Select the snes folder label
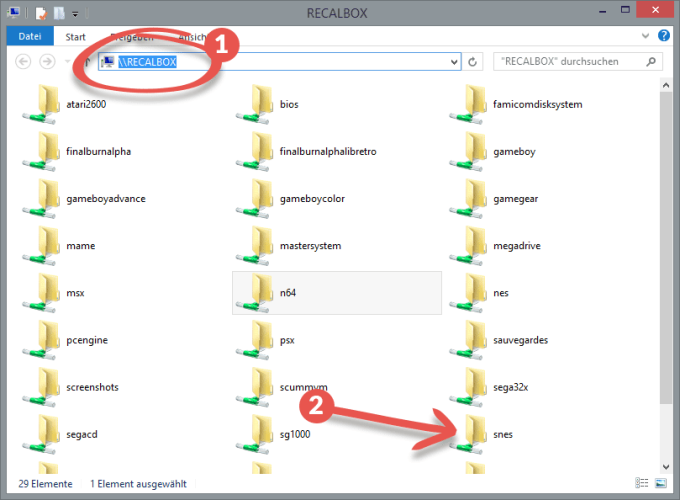This screenshot has height=500, width=680. tap(503, 435)
